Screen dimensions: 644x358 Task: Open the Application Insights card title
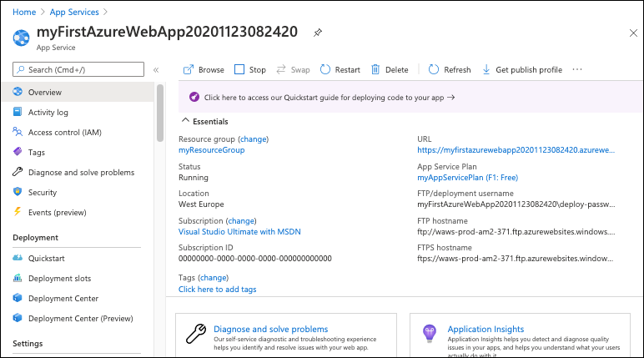[x=486, y=329]
